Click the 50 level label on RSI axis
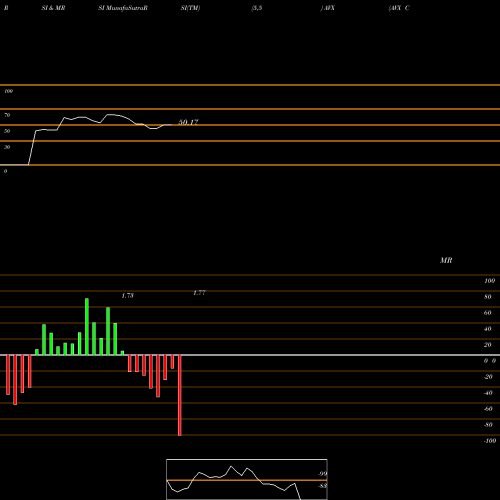The image size is (500, 500). click(7, 131)
